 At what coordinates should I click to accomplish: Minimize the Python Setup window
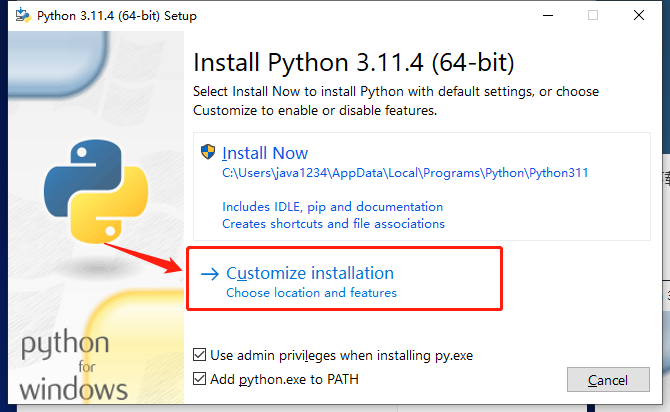tap(546, 15)
